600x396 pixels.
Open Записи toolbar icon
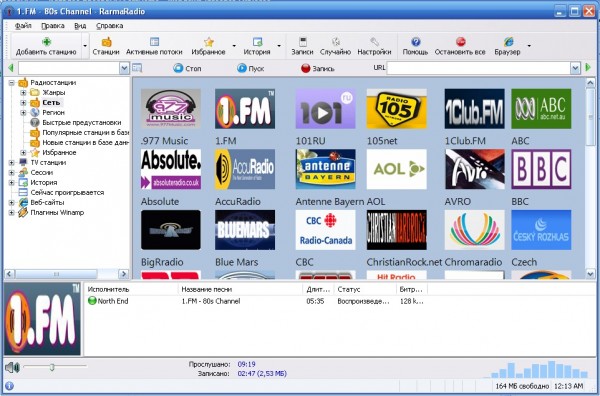pyautogui.click(x=302, y=42)
